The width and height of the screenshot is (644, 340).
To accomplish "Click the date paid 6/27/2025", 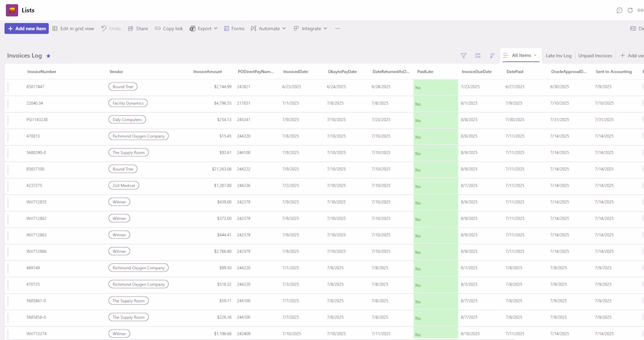I will tap(515, 87).
